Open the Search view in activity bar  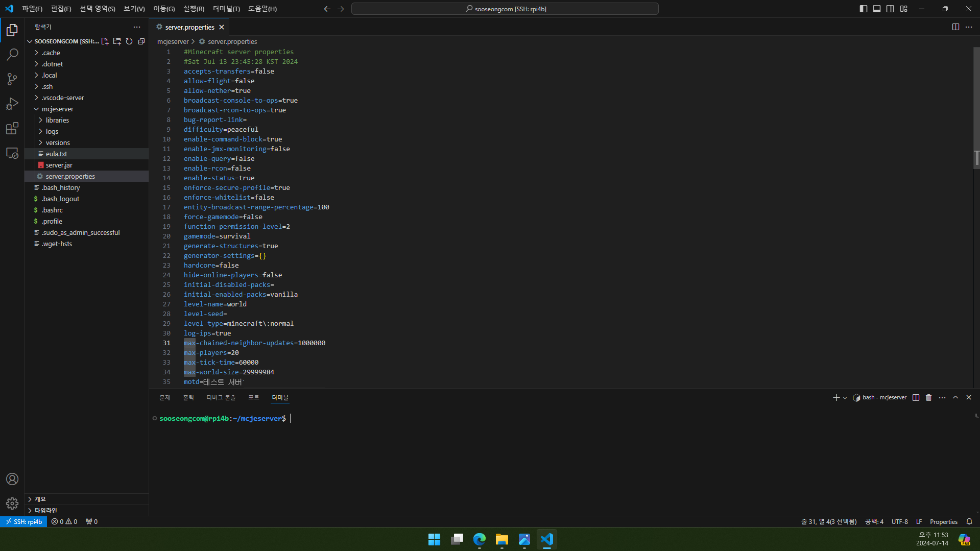(12, 55)
